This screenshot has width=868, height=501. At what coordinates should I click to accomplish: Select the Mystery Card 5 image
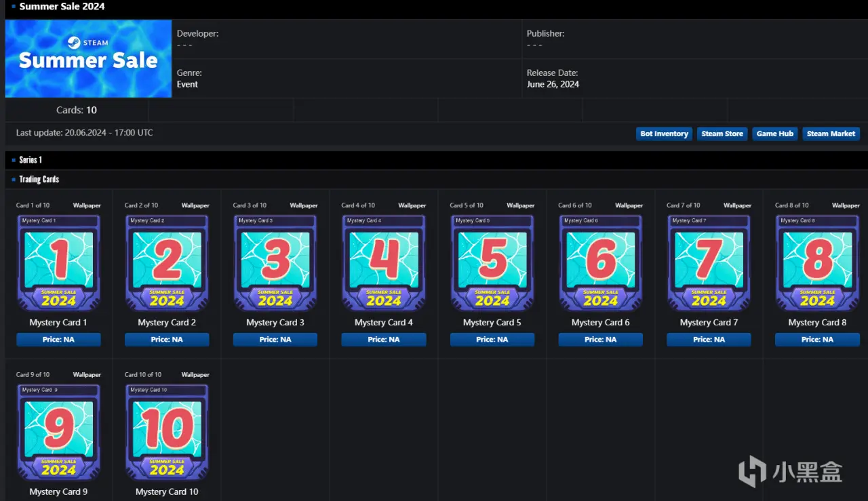coord(492,263)
